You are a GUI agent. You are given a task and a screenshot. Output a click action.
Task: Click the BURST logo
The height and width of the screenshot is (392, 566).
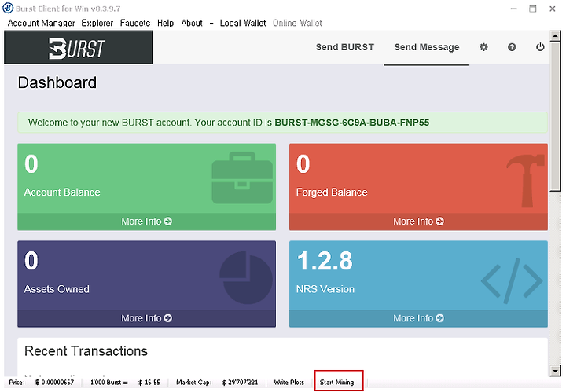pyautogui.click(x=77, y=48)
